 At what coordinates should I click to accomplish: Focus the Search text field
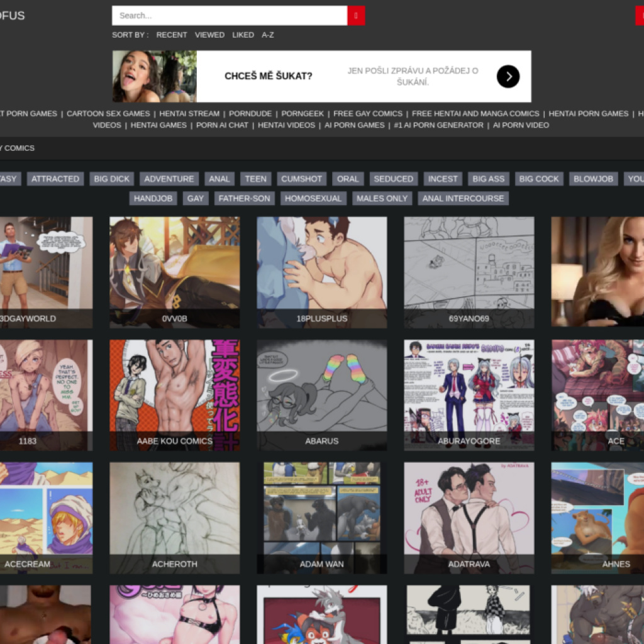click(230, 16)
